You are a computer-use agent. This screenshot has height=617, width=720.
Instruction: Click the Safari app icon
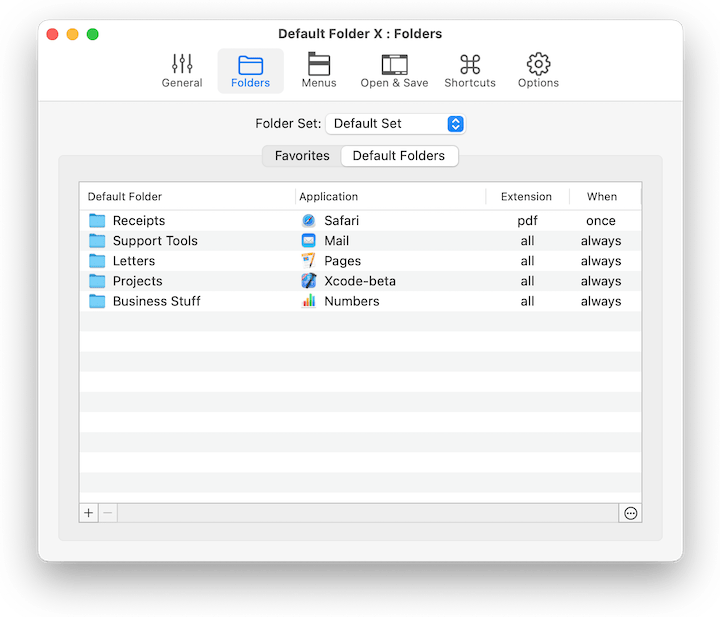pos(309,221)
